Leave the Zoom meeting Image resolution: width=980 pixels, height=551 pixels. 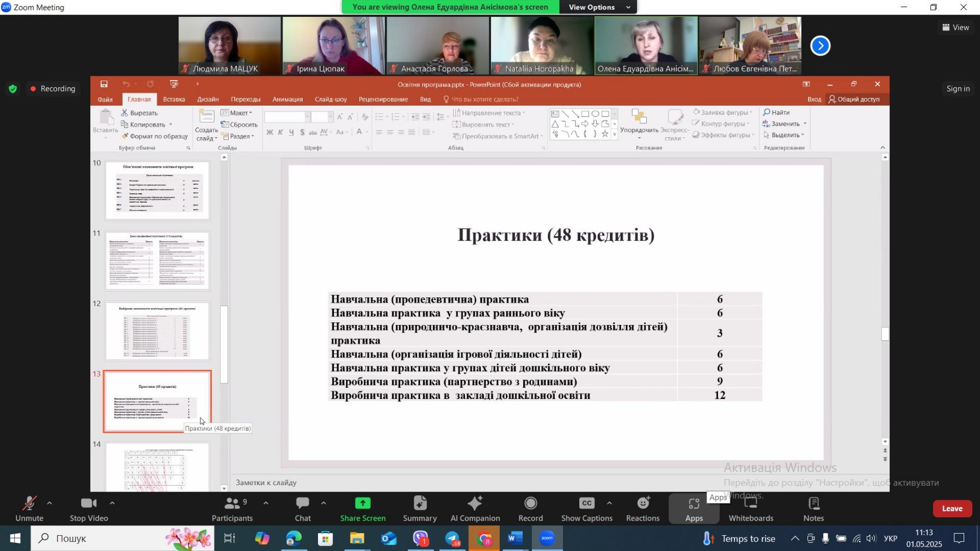[x=952, y=509]
